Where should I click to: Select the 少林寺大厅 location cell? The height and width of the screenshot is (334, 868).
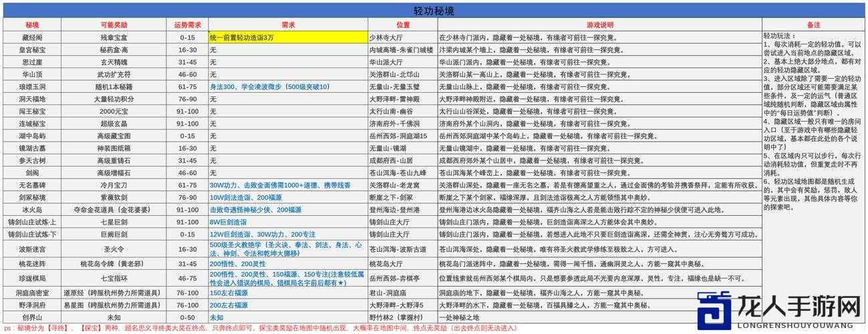[403, 37]
